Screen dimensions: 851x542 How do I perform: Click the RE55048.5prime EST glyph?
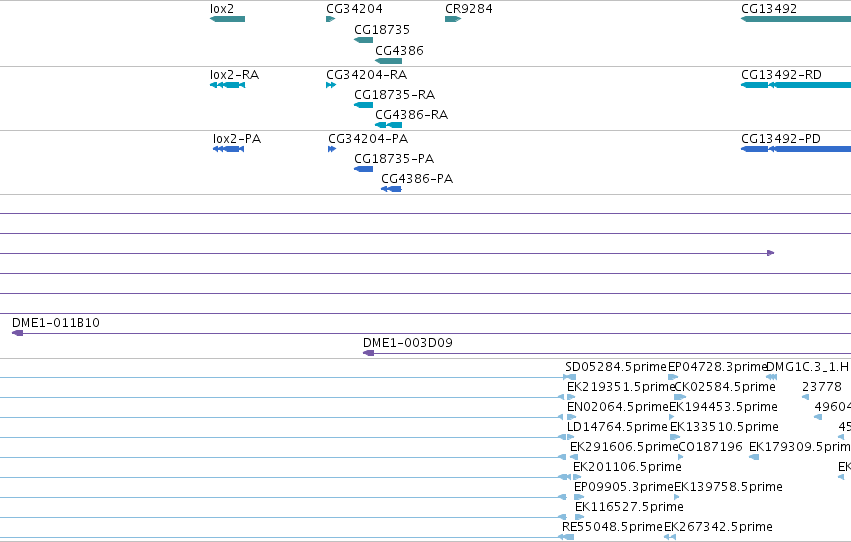[566, 537]
